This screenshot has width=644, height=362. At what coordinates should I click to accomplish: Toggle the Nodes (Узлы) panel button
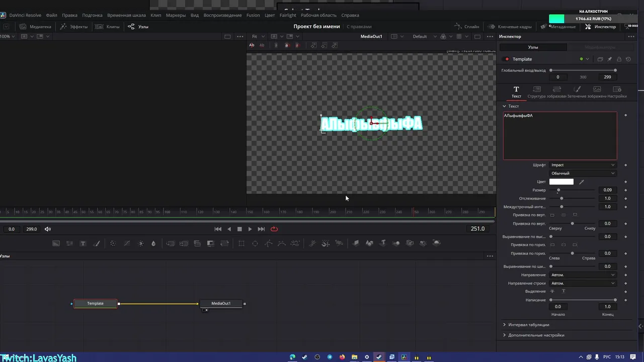[x=138, y=27]
